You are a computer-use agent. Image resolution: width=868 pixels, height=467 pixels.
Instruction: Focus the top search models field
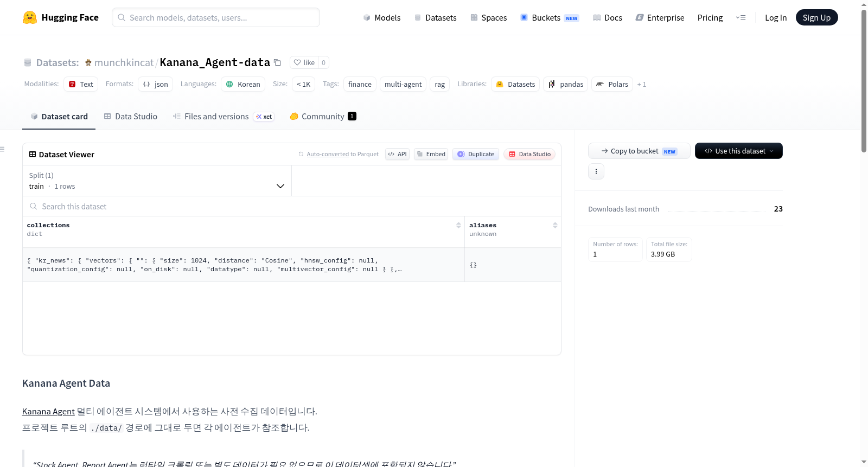click(216, 17)
